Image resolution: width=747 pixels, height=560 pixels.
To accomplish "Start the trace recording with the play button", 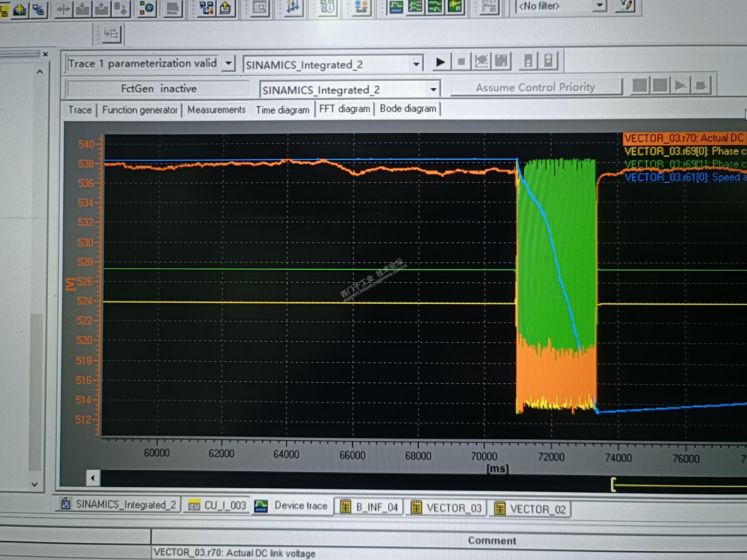I will pyautogui.click(x=440, y=62).
